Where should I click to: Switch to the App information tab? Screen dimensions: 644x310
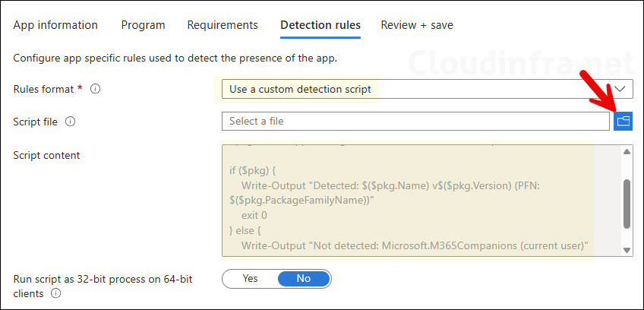[x=55, y=25]
